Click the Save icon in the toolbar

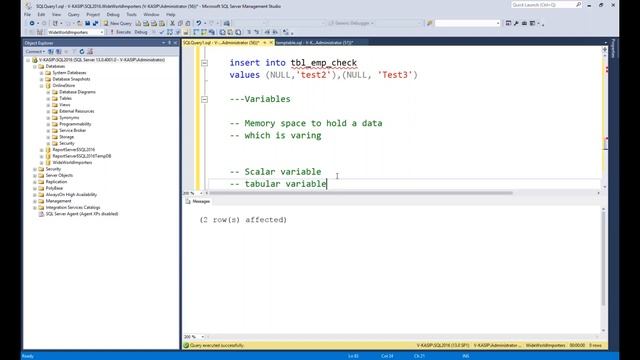(87, 23)
